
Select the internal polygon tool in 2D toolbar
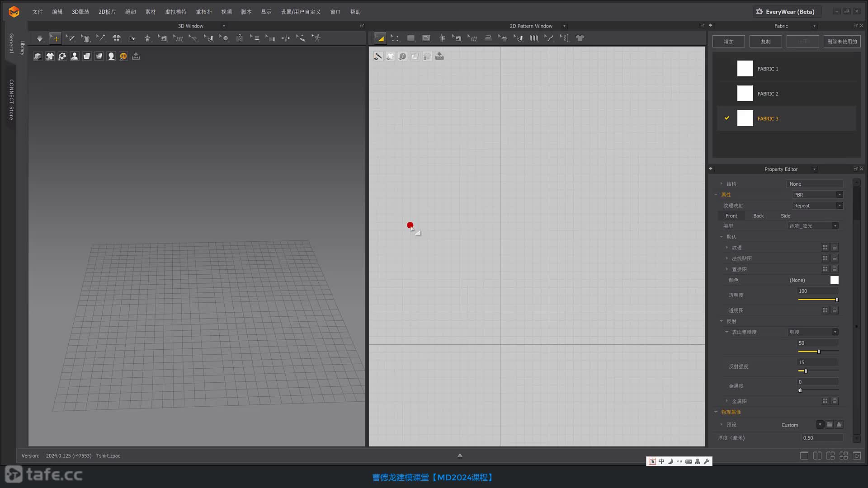tap(426, 38)
